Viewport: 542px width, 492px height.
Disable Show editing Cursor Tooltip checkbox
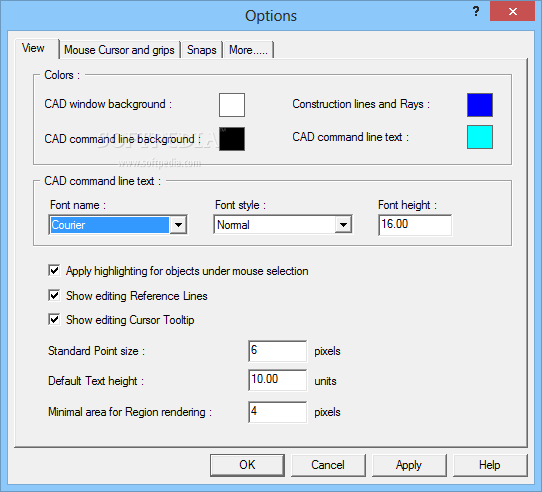click(x=54, y=319)
